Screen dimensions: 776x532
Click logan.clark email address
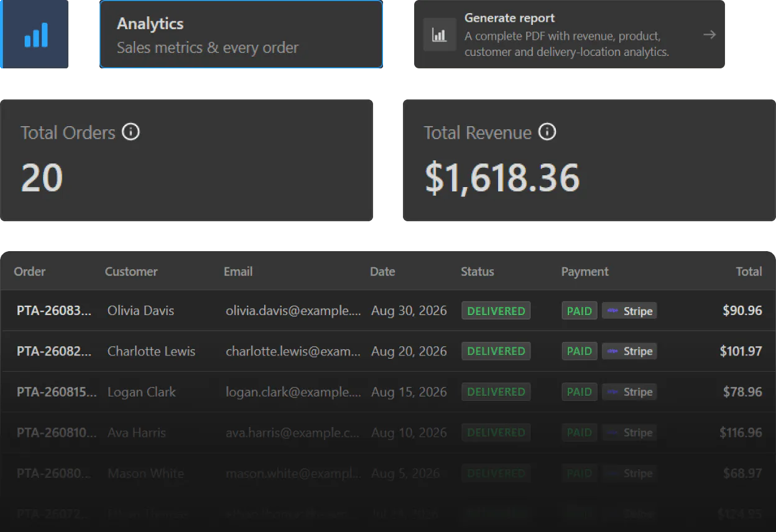point(293,392)
